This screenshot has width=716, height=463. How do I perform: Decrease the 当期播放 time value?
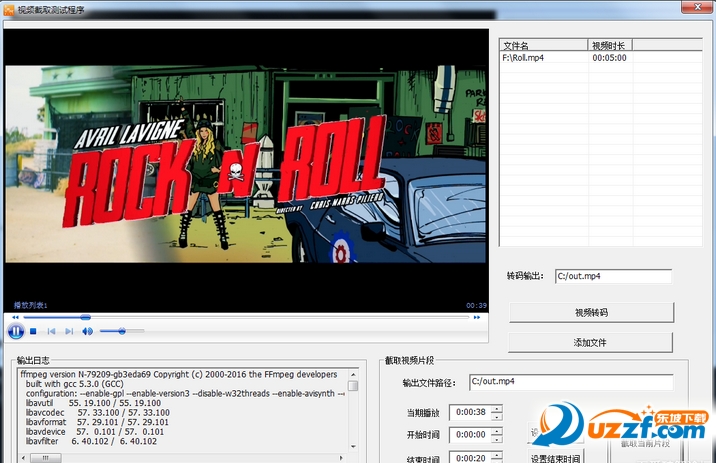tap(497, 416)
